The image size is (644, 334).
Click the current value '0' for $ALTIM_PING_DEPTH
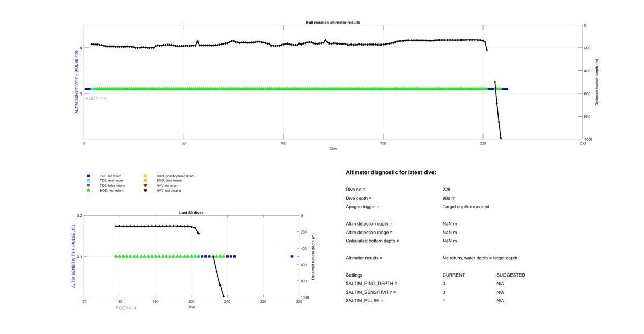(x=444, y=284)
